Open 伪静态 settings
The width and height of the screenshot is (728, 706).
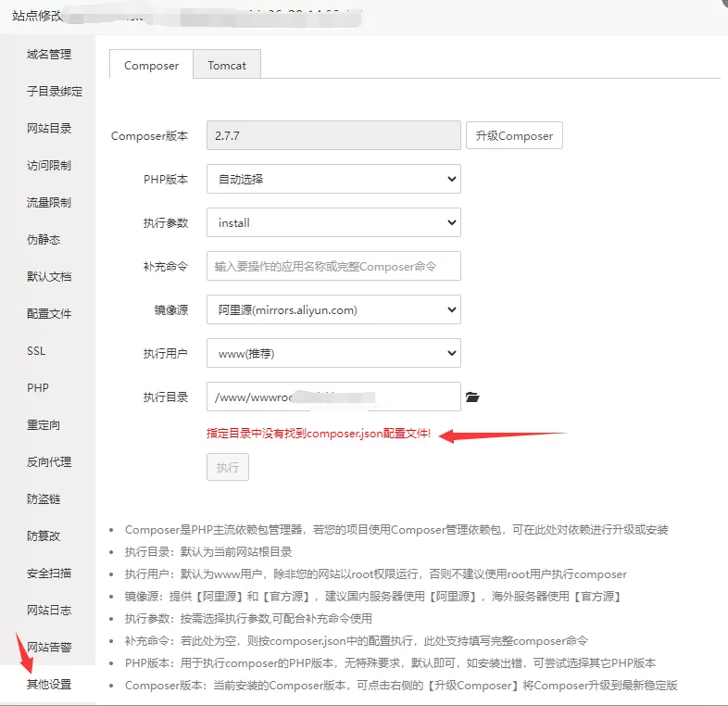pyautogui.click(x=44, y=240)
